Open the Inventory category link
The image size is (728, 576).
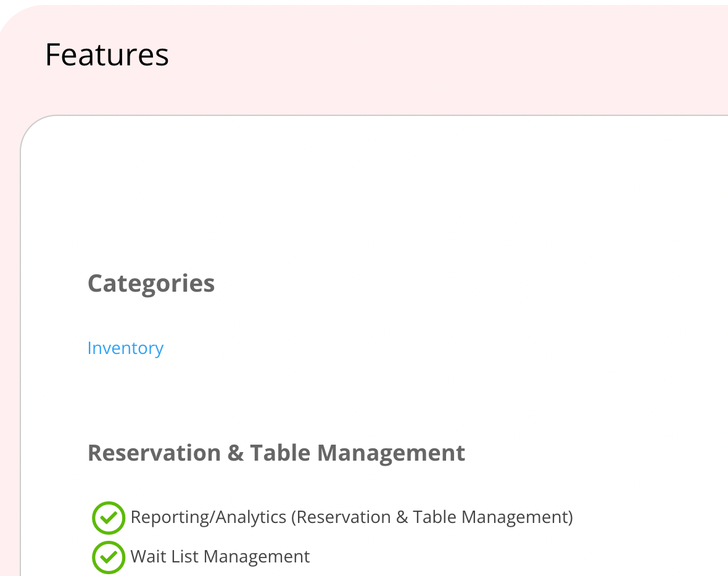pyautogui.click(x=125, y=348)
